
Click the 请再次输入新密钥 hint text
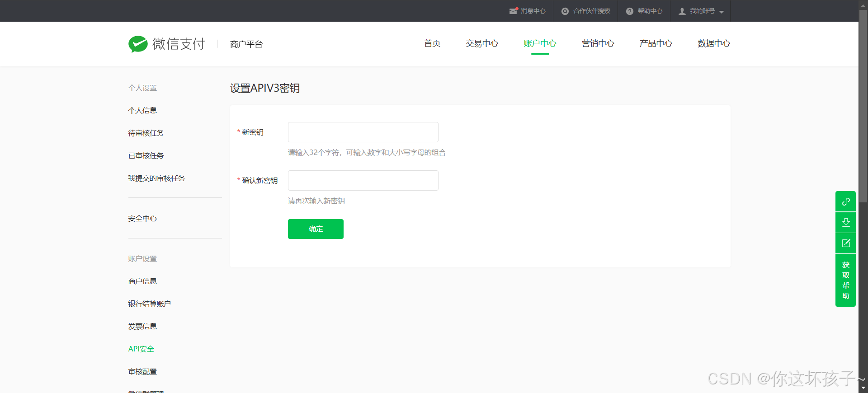coord(316,201)
